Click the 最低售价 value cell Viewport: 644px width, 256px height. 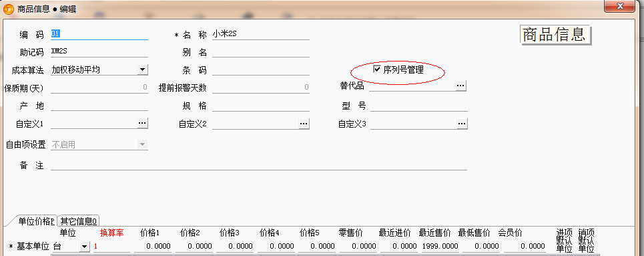coord(481,247)
